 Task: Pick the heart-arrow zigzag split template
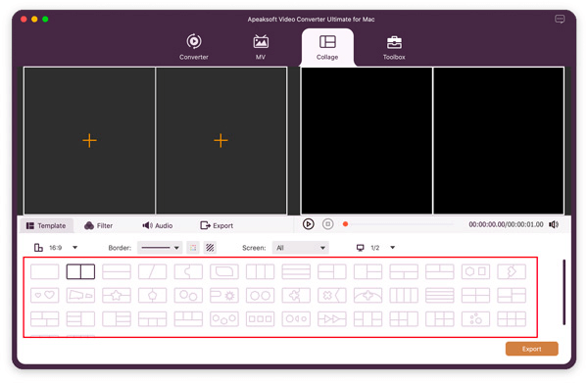[512, 271]
